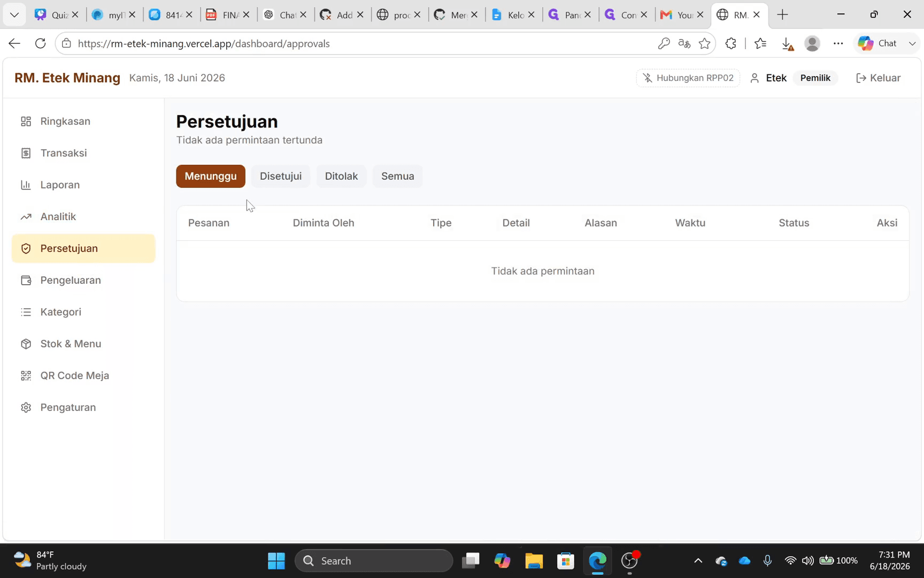Open browser Settings and more menu

838,43
